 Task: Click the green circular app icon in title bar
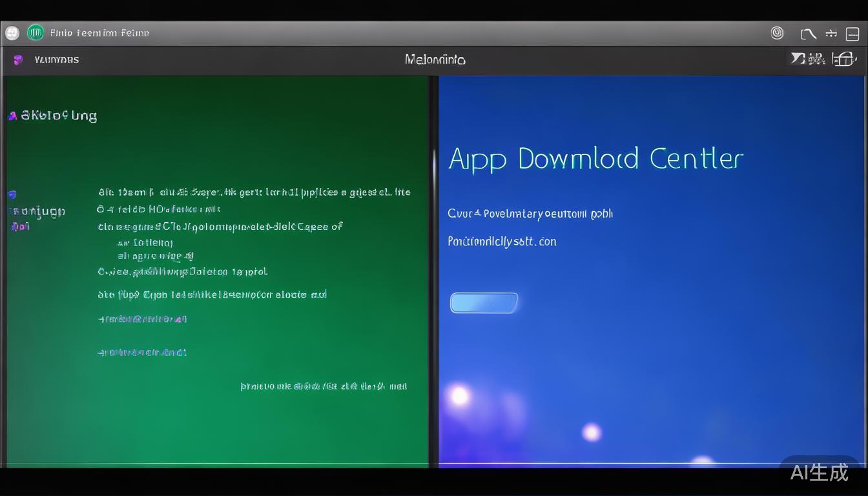point(36,33)
